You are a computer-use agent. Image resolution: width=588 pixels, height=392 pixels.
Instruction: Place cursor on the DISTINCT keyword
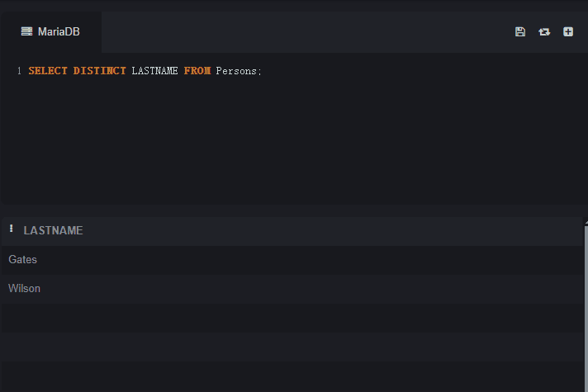click(x=99, y=71)
